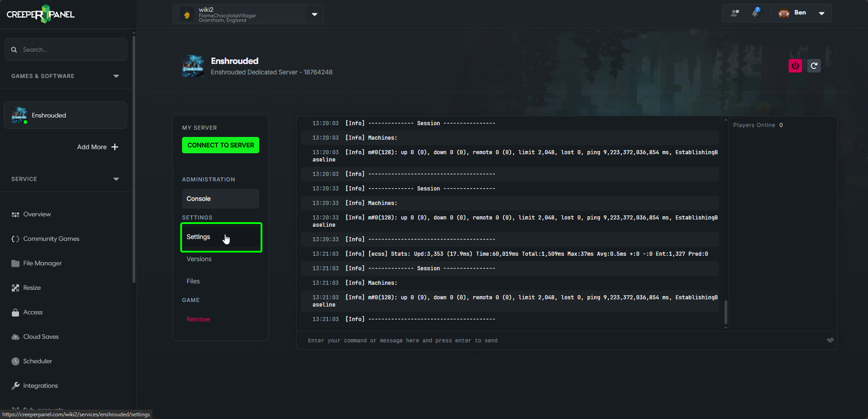Expand the Games & Software section
The width and height of the screenshot is (868, 419).
coord(116,76)
